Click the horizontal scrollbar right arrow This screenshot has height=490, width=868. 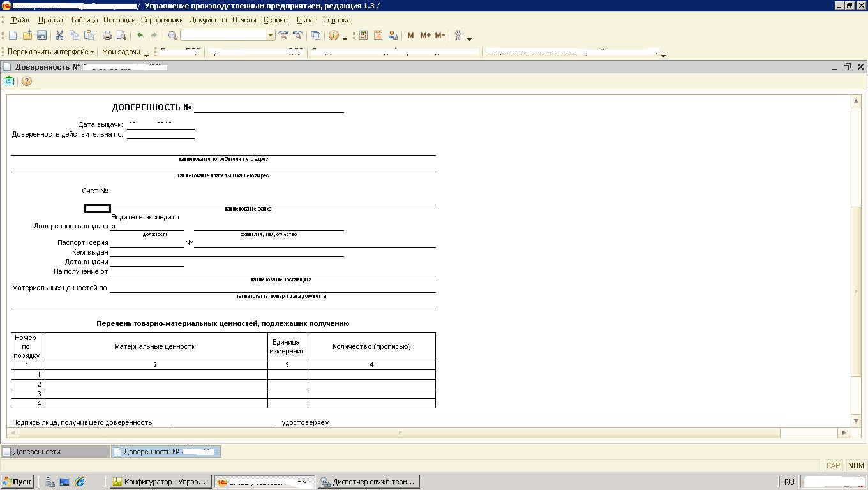[x=844, y=433]
